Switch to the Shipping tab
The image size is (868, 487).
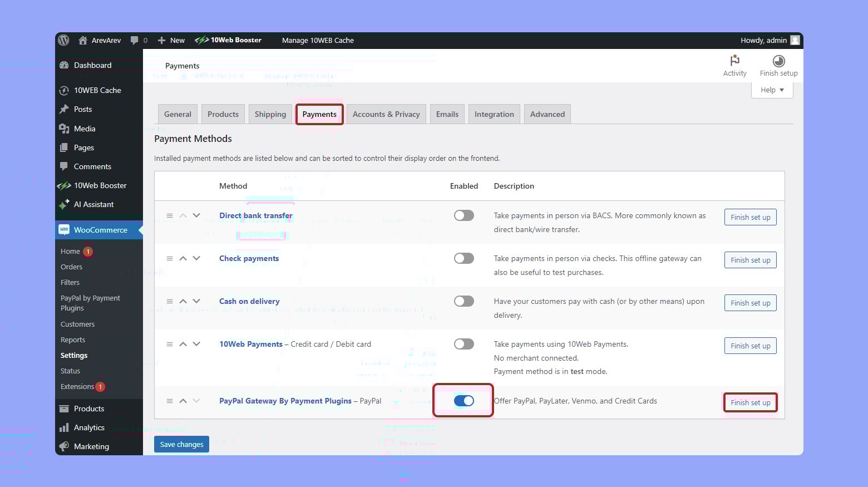pos(270,114)
